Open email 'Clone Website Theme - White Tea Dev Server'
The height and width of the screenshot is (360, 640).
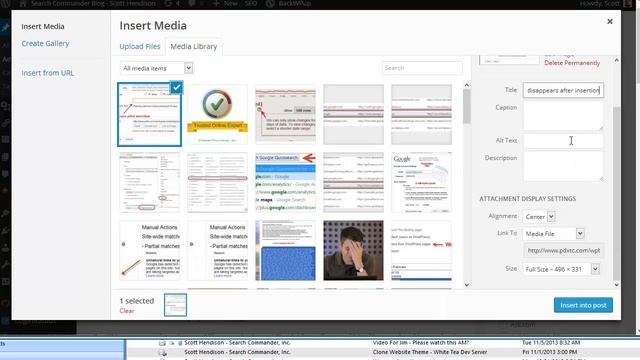pos(430,352)
